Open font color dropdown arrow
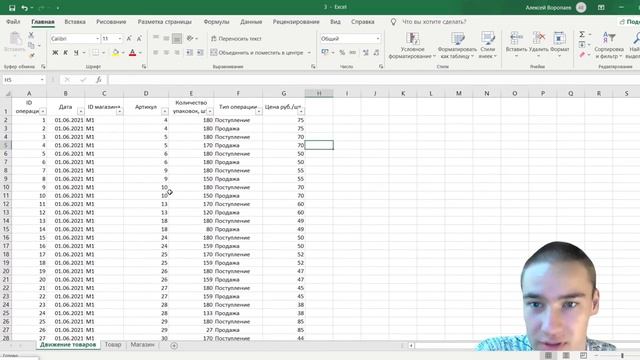This screenshot has height=360, width=640. 140,53
